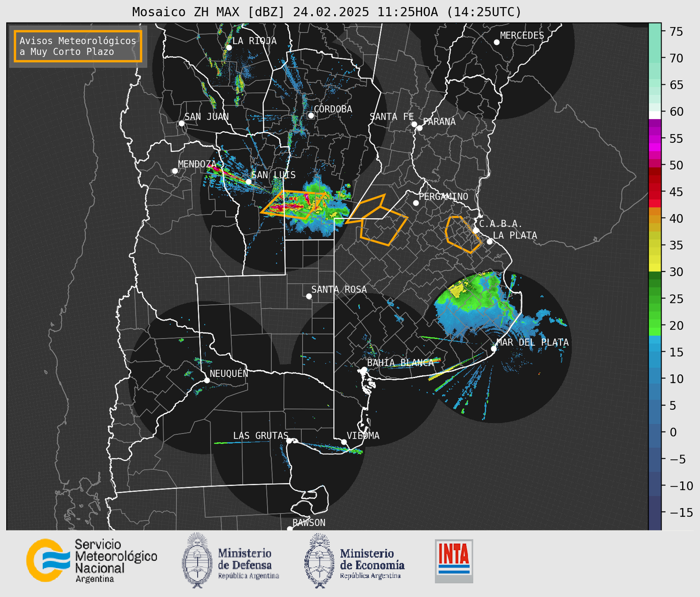Click the SANTA FE city label
The height and width of the screenshot is (597, 700).
392,117
